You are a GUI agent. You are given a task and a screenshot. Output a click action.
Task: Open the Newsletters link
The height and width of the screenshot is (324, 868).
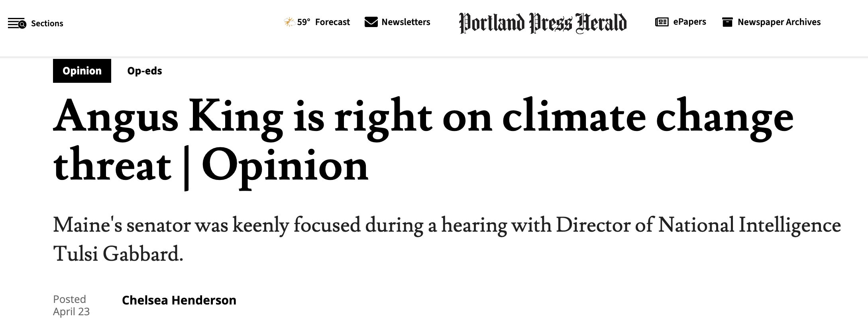(406, 22)
